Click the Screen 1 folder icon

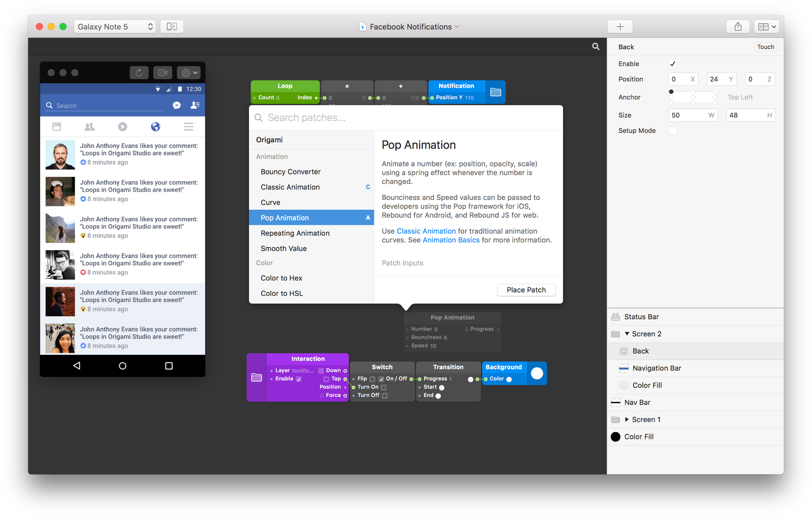tap(615, 419)
